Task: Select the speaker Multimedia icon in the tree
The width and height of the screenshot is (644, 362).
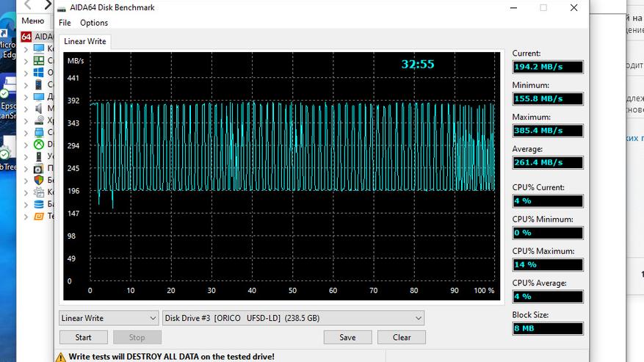Action: [x=39, y=108]
